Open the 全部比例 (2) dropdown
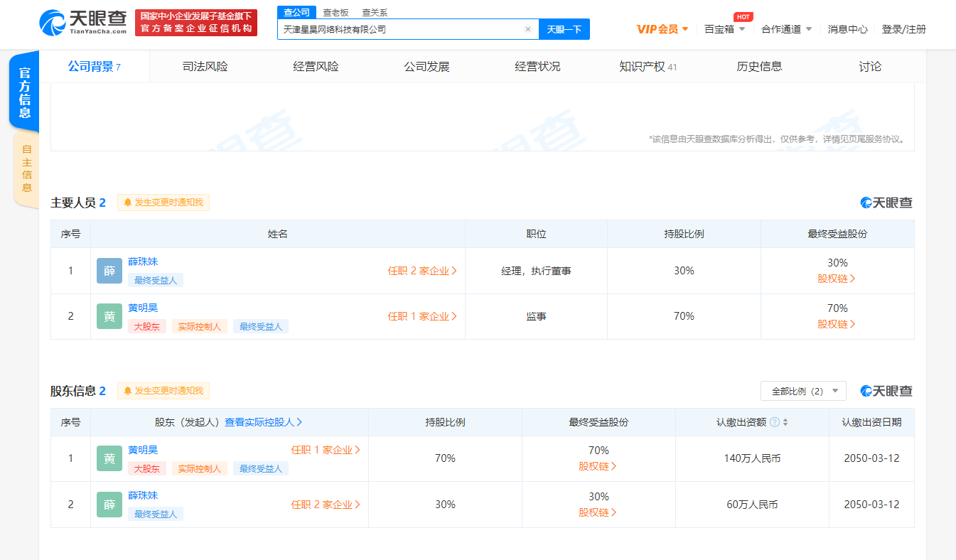The width and height of the screenshot is (956, 560). (803, 391)
